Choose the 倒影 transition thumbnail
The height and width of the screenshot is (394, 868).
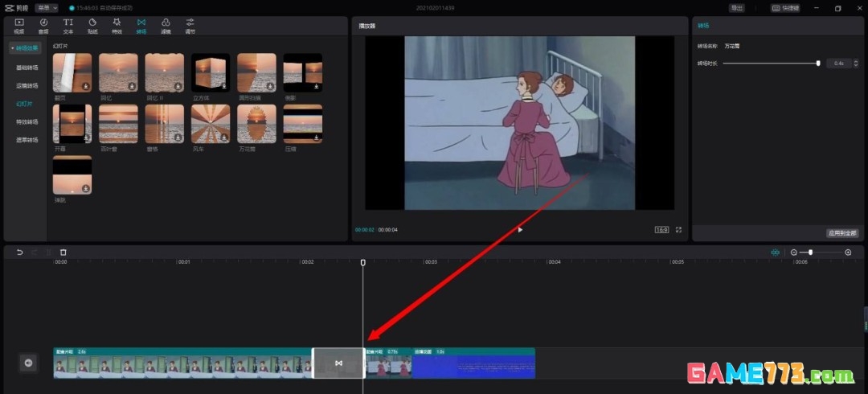[303, 72]
